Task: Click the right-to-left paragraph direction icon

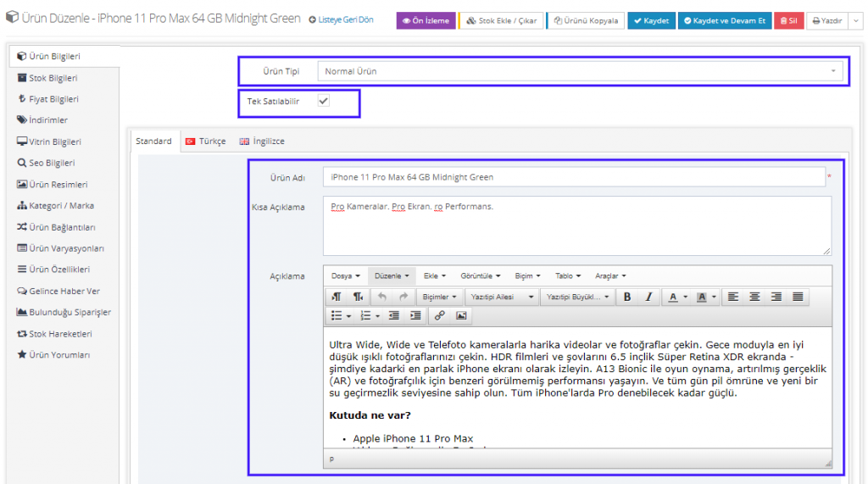Action: click(359, 297)
